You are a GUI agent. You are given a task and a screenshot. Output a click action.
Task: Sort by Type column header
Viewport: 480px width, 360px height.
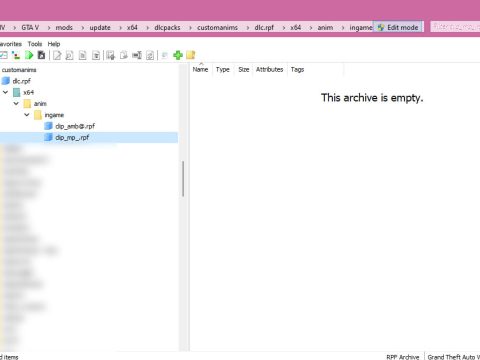coord(223,69)
